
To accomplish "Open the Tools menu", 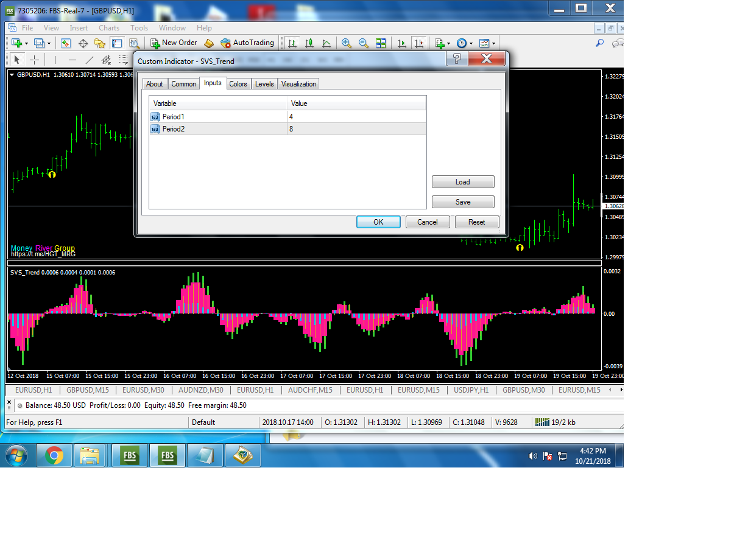I will pyautogui.click(x=139, y=28).
